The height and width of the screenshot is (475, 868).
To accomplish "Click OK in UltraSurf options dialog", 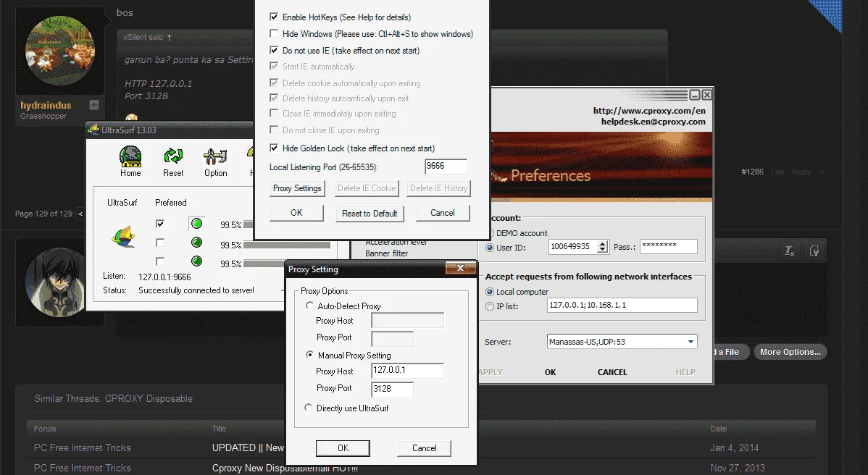I will point(297,213).
